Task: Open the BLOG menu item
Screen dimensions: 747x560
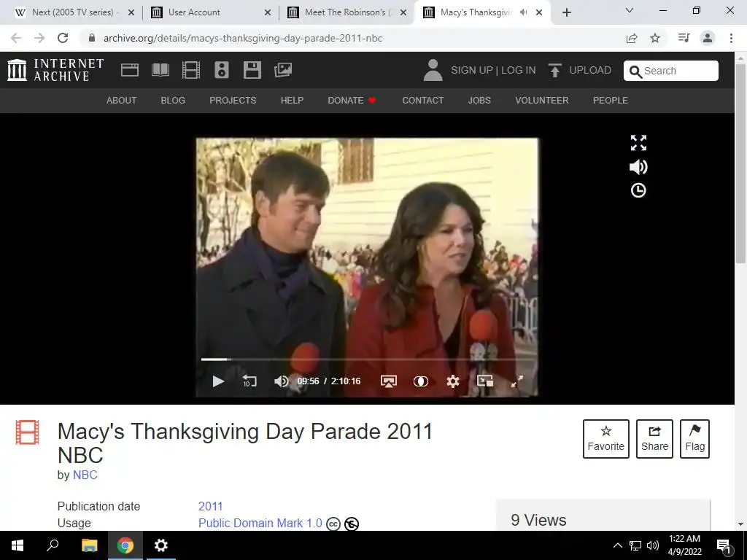Action: 173,101
